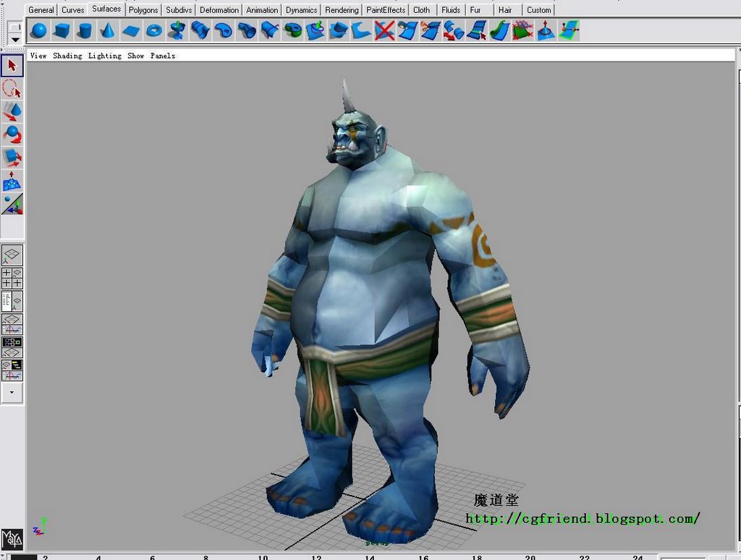Activate the Scale tool
741x560 pixels.
pos(12,158)
